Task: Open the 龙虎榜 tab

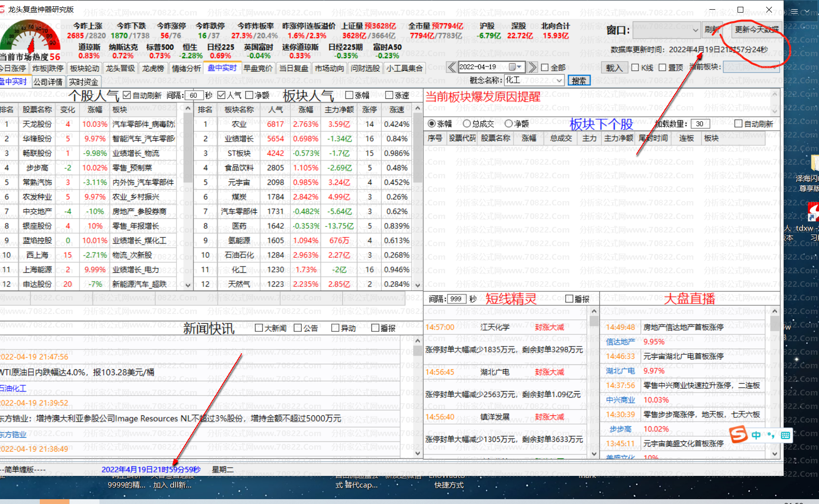Action: coord(153,68)
